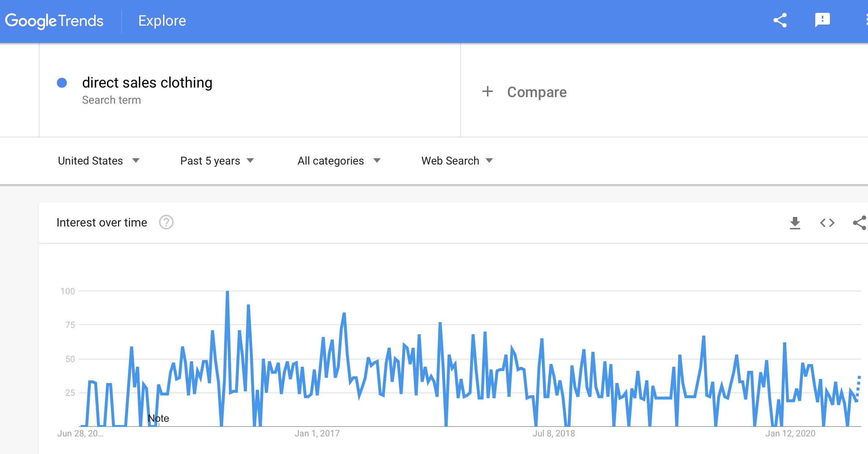Click the blue term color dot
Screen dimensions: 868x454
point(62,83)
